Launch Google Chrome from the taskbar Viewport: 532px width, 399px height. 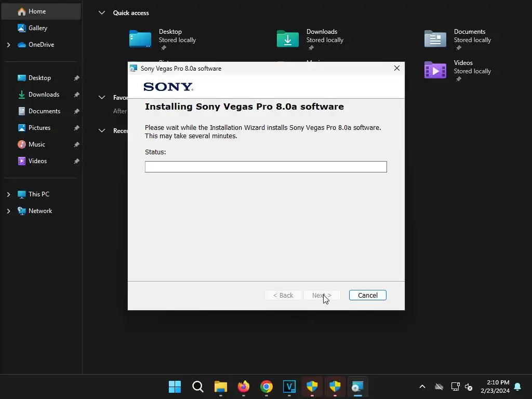267,387
